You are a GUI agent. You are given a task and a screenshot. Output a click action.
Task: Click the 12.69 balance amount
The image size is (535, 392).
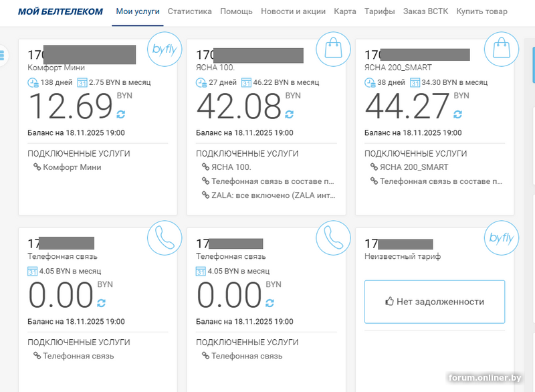tap(70, 106)
